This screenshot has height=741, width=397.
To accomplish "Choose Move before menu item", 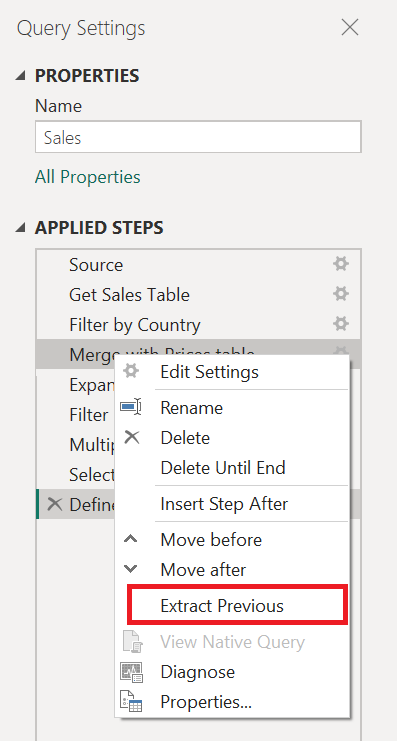I will pos(232,540).
